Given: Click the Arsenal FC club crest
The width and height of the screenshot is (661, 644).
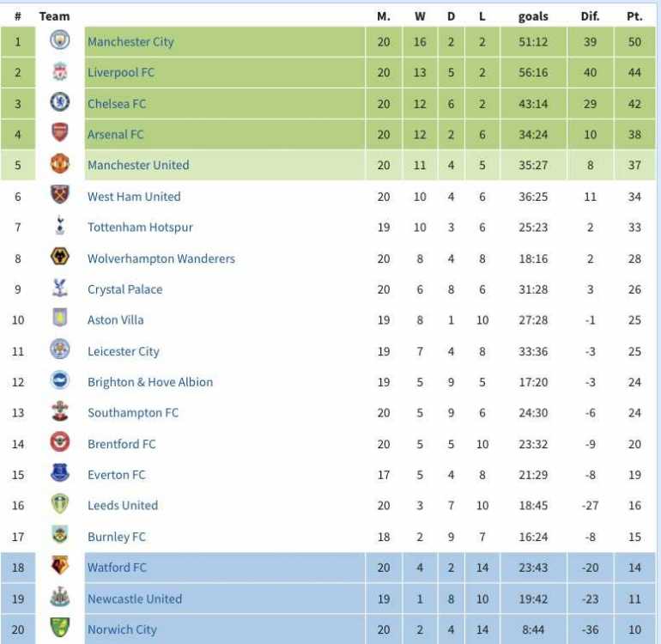Looking at the screenshot, I should click(x=60, y=133).
